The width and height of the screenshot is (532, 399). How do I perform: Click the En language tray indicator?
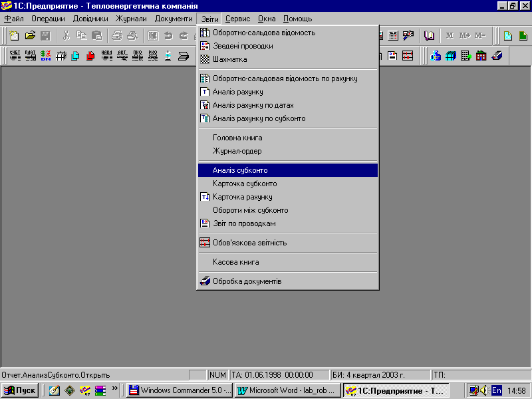(x=496, y=390)
